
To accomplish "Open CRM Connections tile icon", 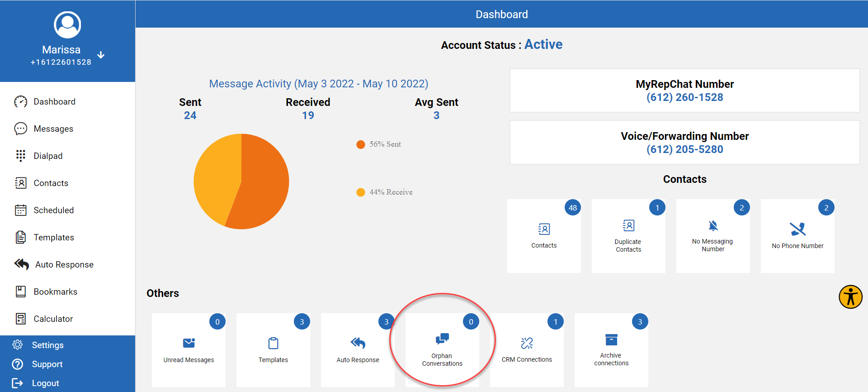I will coord(527,343).
